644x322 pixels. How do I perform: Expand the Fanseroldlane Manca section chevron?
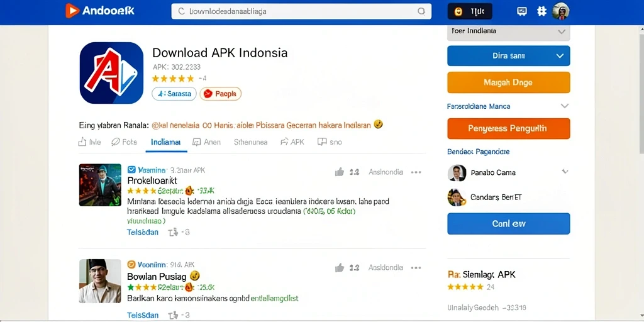565,106
